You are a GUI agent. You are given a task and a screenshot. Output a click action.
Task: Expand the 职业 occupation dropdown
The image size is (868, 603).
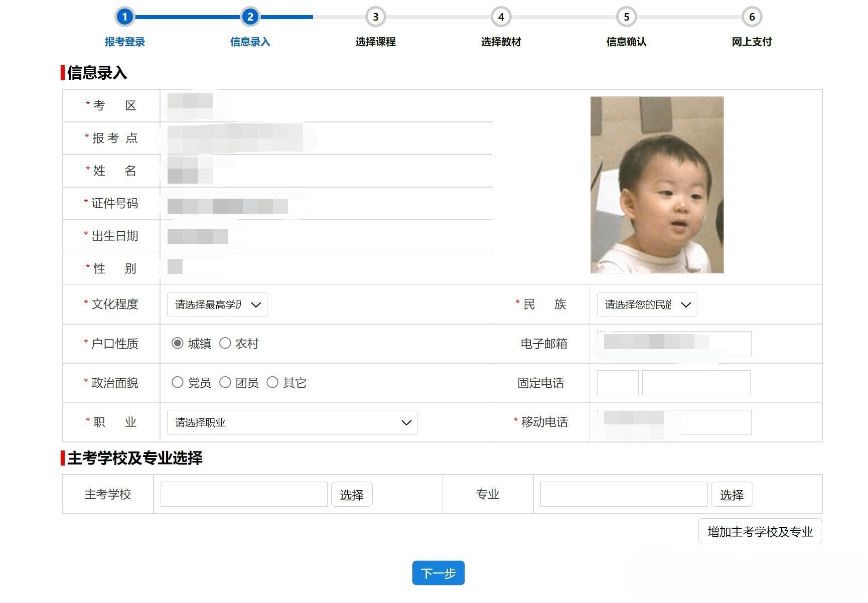292,422
